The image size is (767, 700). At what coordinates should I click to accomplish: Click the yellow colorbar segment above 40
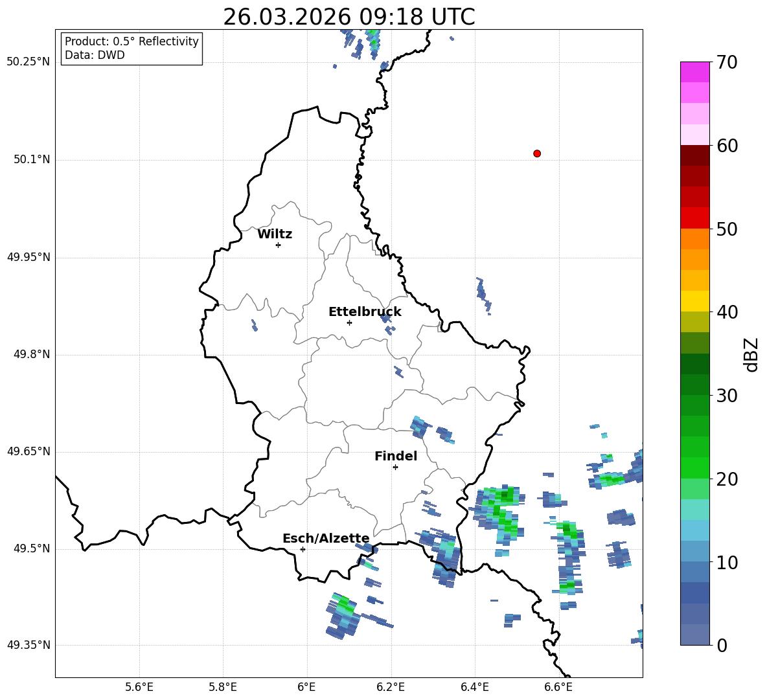pyautogui.click(x=694, y=301)
